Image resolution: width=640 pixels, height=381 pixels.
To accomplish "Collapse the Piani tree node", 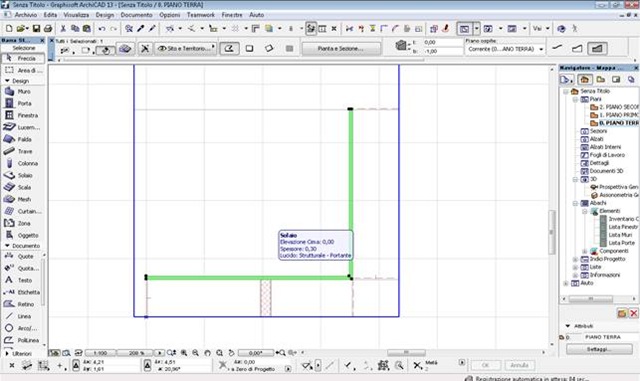I will click(575, 99).
